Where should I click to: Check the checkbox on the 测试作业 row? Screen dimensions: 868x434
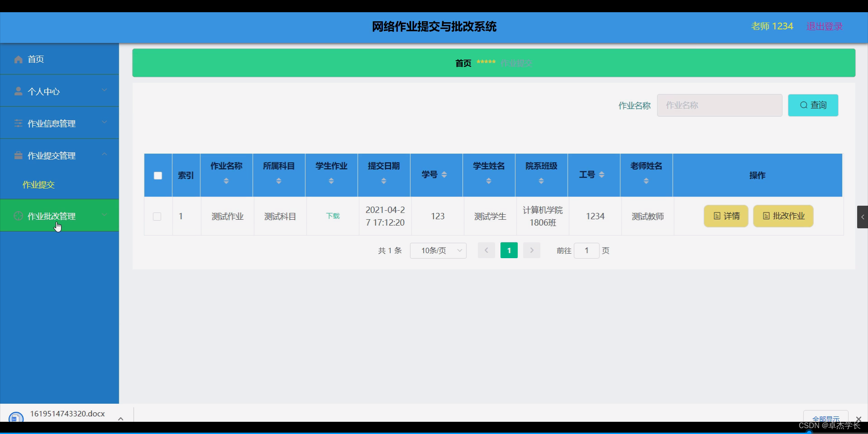157,217
